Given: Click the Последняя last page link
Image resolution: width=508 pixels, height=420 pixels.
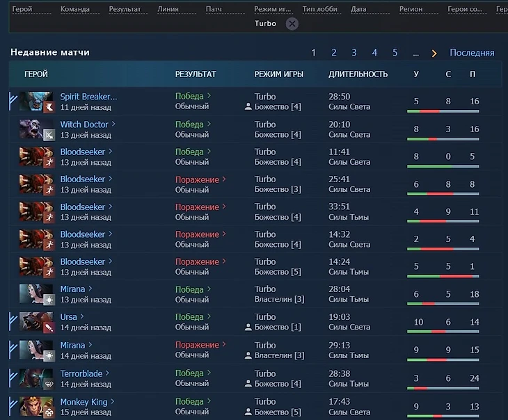Looking at the screenshot, I should tap(472, 53).
